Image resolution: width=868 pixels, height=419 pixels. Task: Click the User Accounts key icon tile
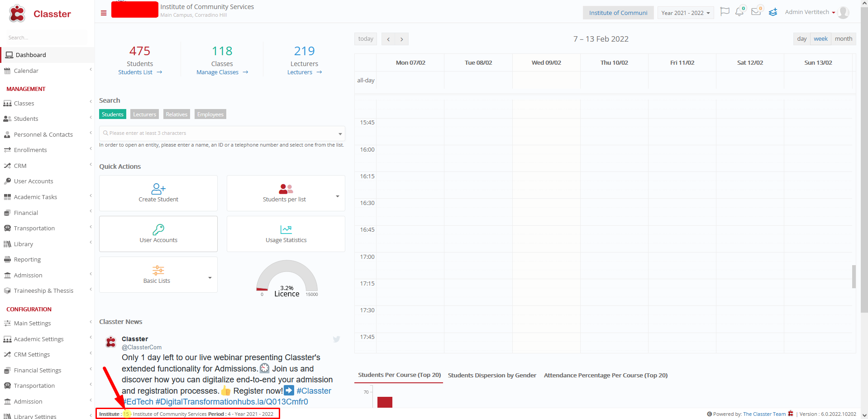(x=158, y=234)
